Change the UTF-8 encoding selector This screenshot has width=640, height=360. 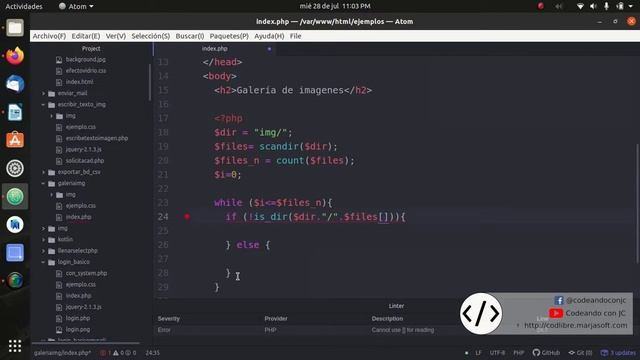click(x=497, y=353)
